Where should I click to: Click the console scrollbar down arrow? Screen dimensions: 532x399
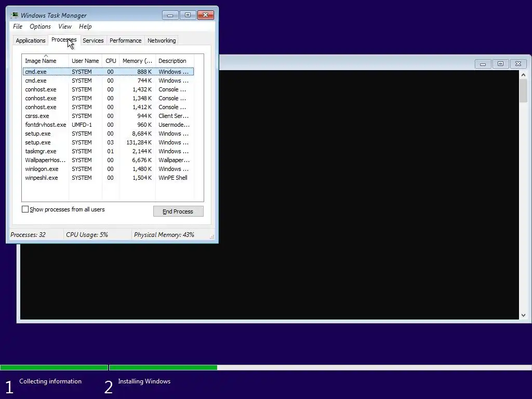524,315
